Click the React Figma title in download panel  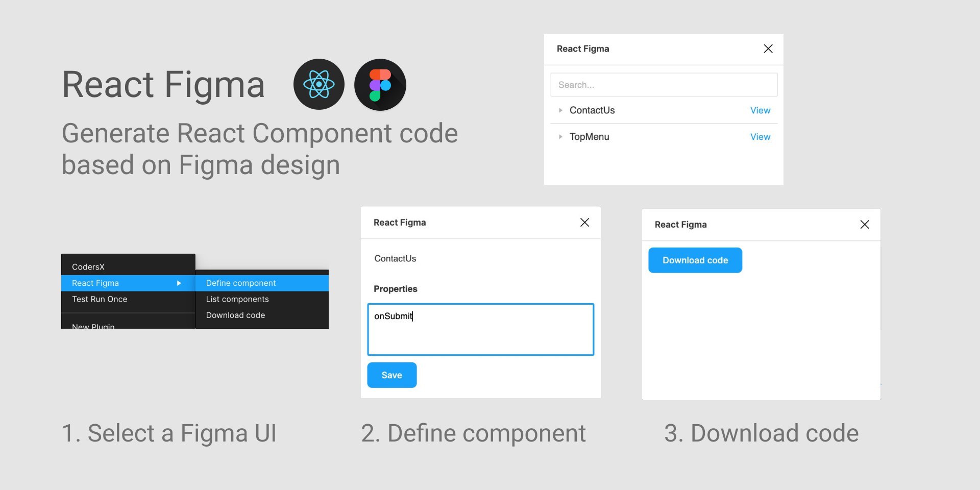pos(681,225)
